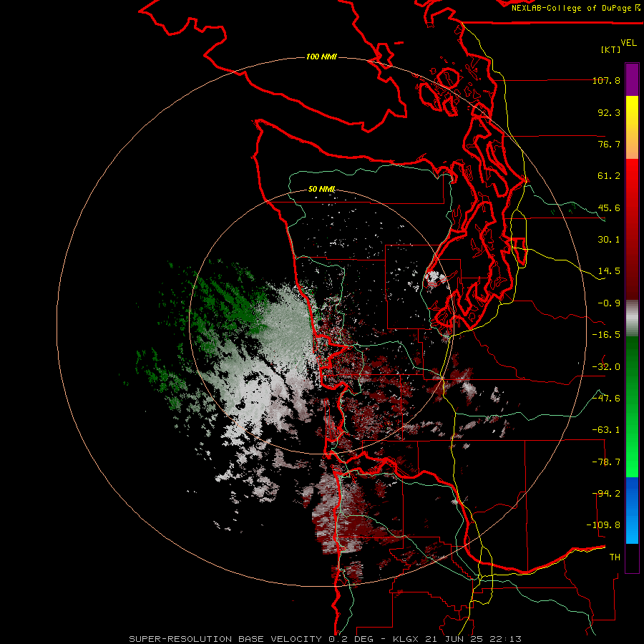
Task: Click the 50 NMI range ring label
Action: point(321,190)
